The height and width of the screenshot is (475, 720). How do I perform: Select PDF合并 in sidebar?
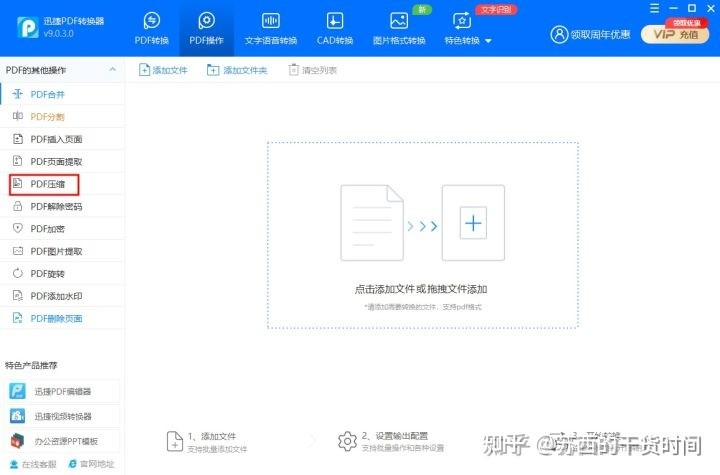[47, 94]
